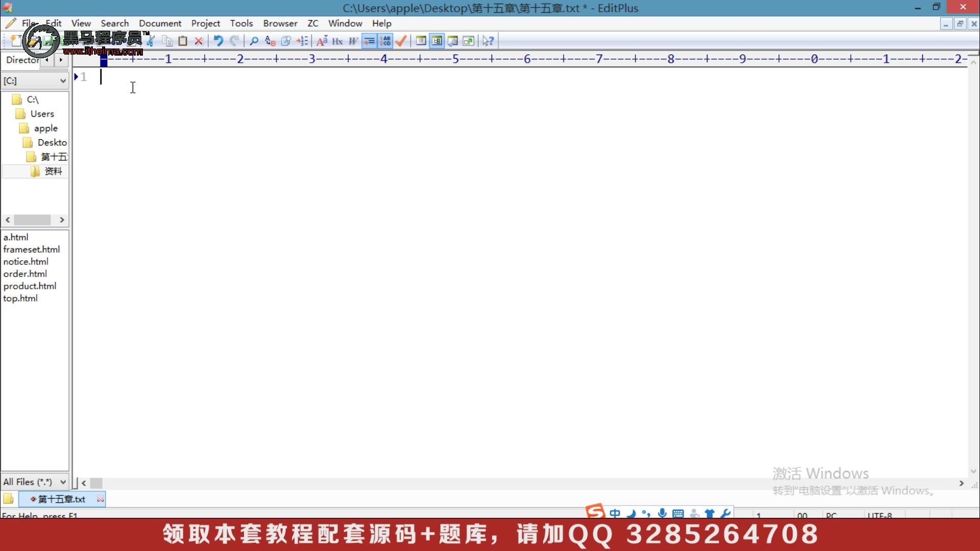
Task: Open the Search menu
Action: click(115, 23)
